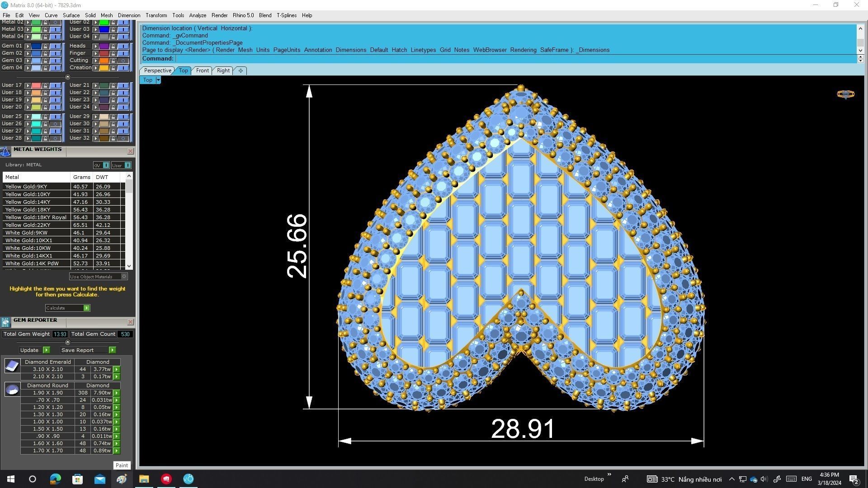Click the Diamond Round gem thumbnail icon
Screen dimensions: 868x488
pyautogui.click(x=12, y=389)
